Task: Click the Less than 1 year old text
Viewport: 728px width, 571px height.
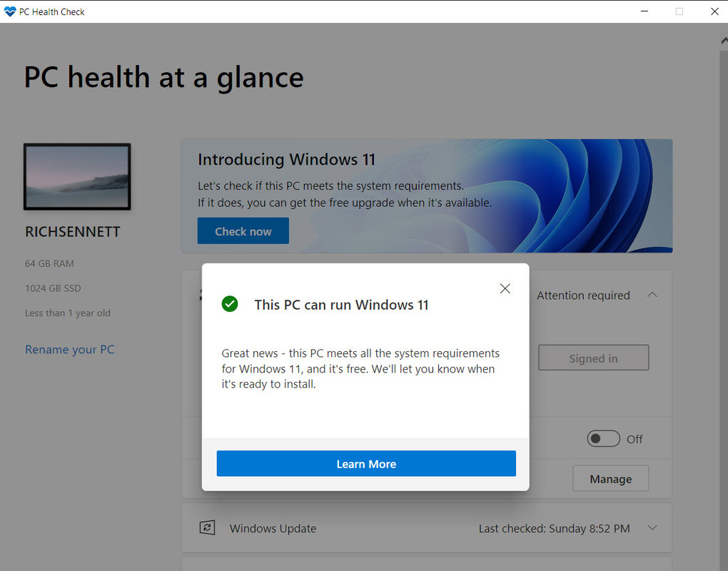Action: tap(68, 313)
